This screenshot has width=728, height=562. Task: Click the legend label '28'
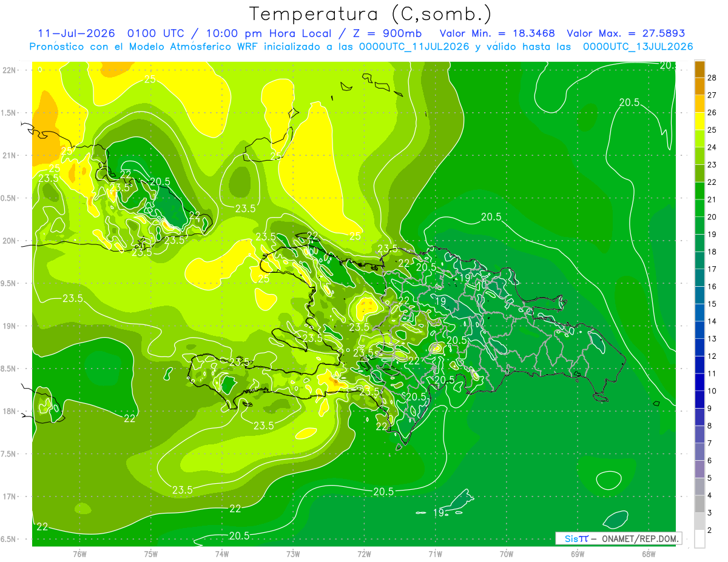(x=713, y=78)
